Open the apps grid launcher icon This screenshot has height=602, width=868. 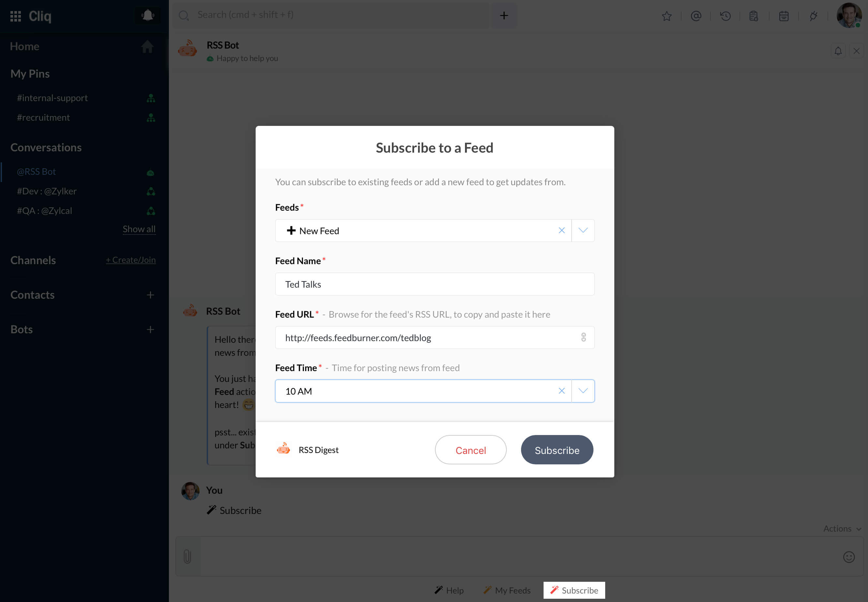tap(15, 16)
